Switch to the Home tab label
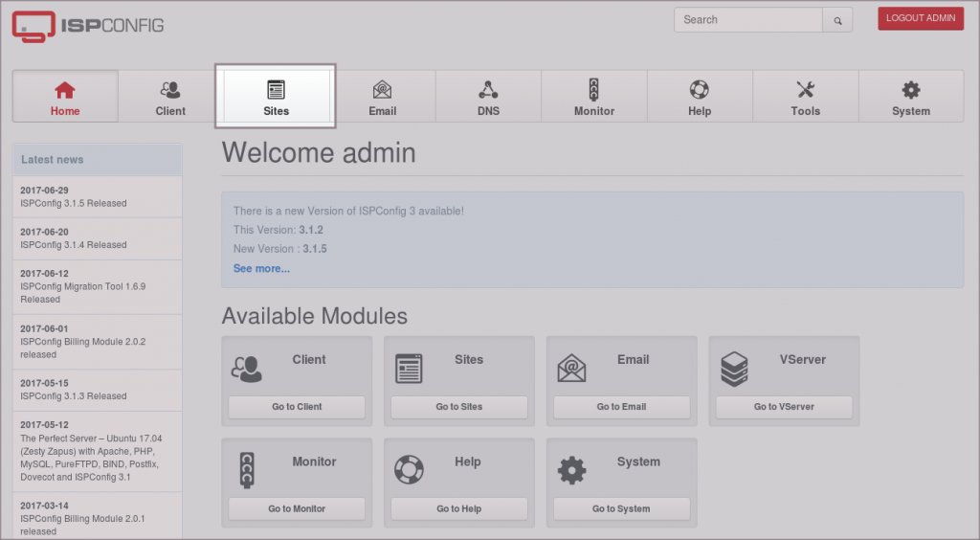 [65, 111]
